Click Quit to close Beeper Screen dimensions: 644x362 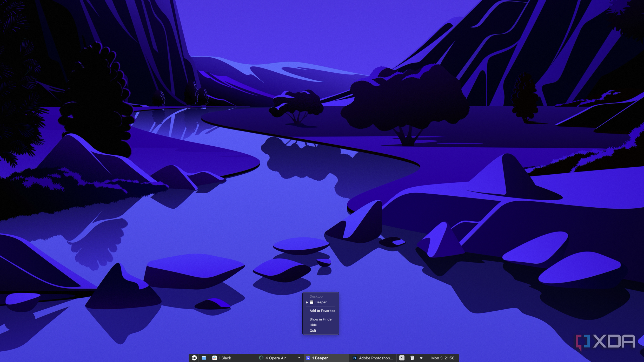313,331
